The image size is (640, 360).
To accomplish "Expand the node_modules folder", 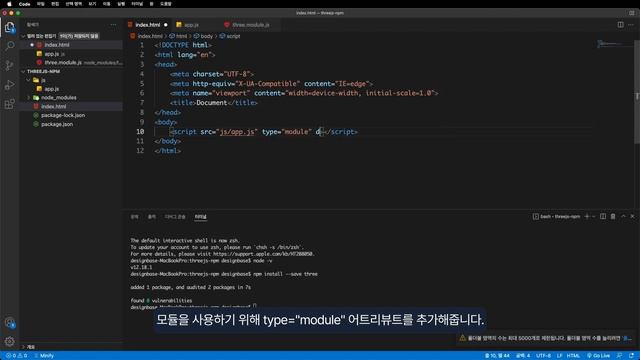I will coord(28,98).
